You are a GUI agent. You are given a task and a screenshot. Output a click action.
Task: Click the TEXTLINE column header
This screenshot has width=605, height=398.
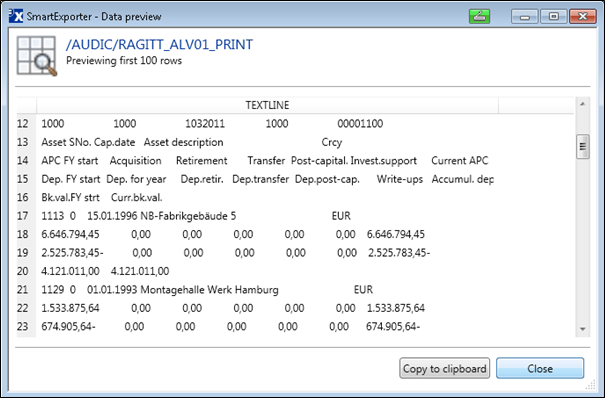point(267,105)
